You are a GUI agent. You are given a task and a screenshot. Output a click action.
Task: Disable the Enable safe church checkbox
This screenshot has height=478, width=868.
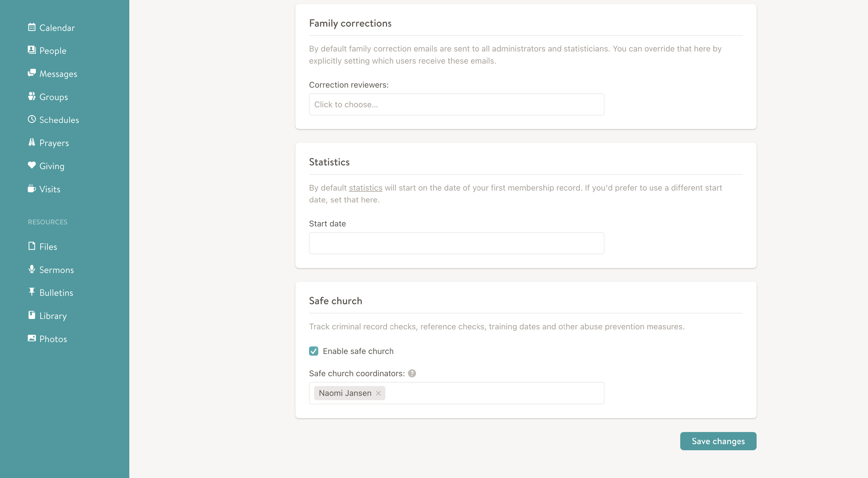(x=313, y=351)
